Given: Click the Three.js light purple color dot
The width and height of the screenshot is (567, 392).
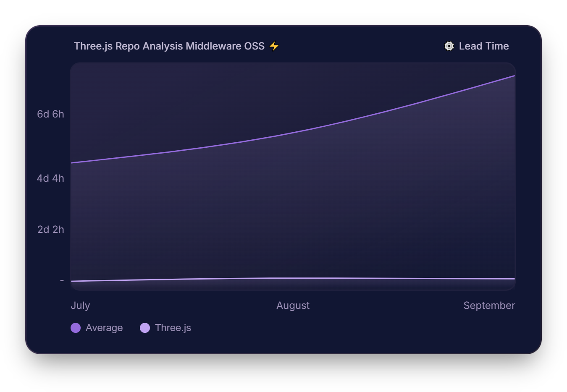Looking at the screenshot, I should pos(145,328).
